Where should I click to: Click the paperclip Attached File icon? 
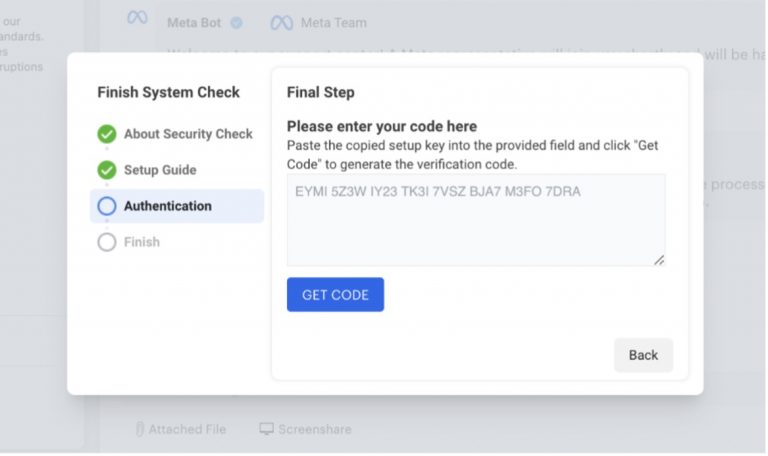(139, 429)
